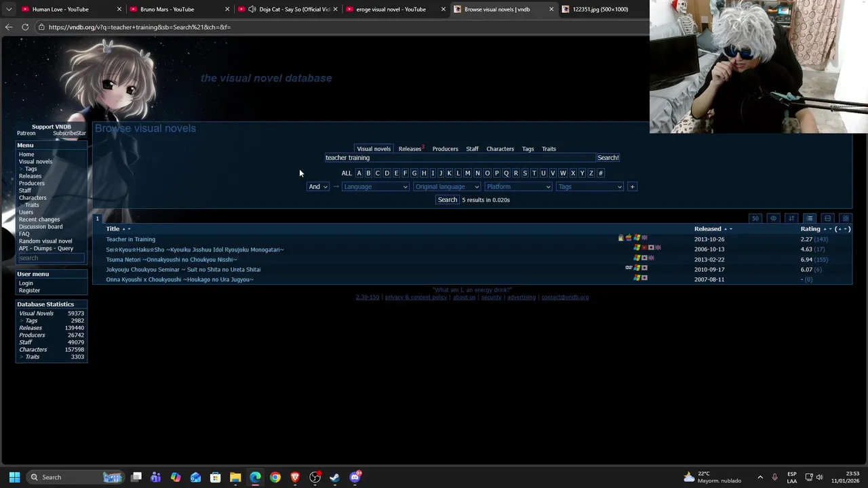868x488 pixels.
Task: Filter titles by the # symbol
Action: 600,174
